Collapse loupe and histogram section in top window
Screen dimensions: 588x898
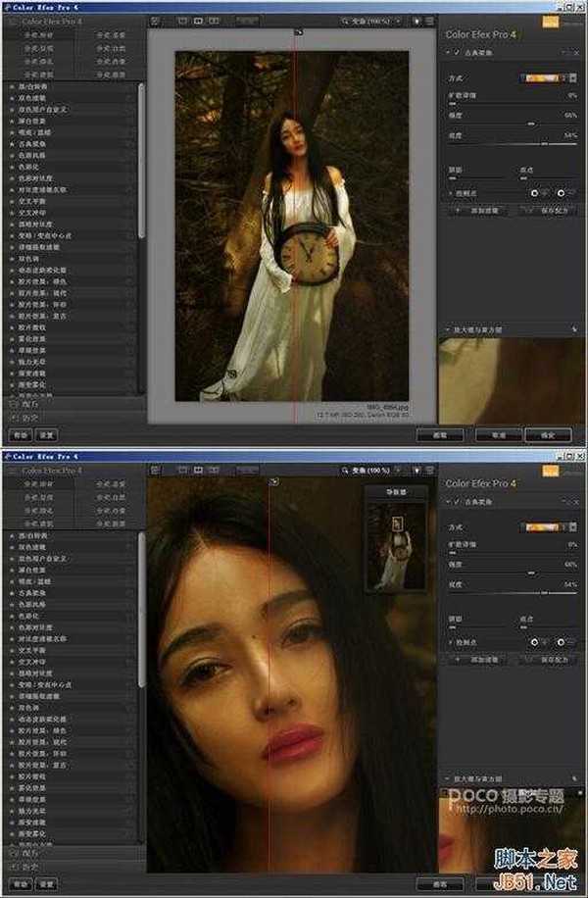coord(448,329)
